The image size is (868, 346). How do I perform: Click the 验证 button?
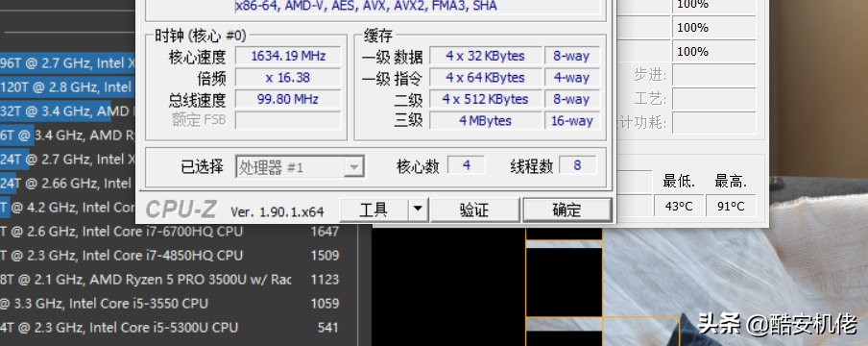474,210
